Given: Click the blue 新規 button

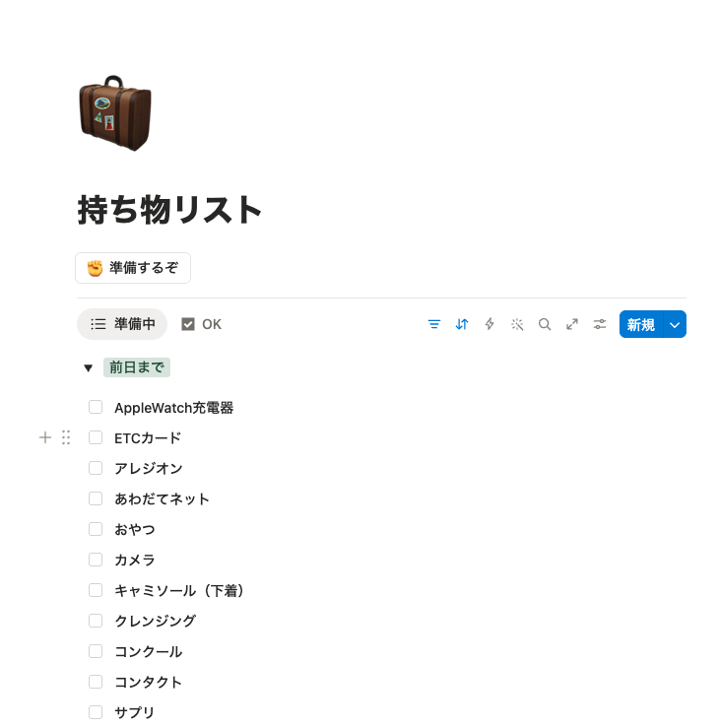Looking at the screenshot, I should coord(641,324).
